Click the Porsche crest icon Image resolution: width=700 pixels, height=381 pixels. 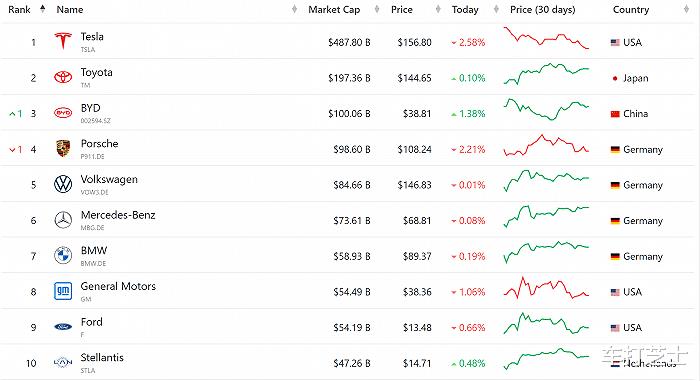(63, 149)
